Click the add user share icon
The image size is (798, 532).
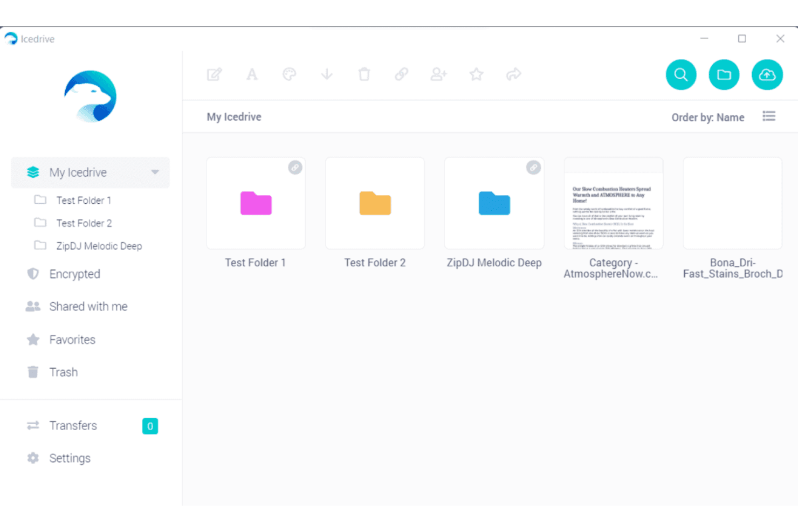pos(439,74)
